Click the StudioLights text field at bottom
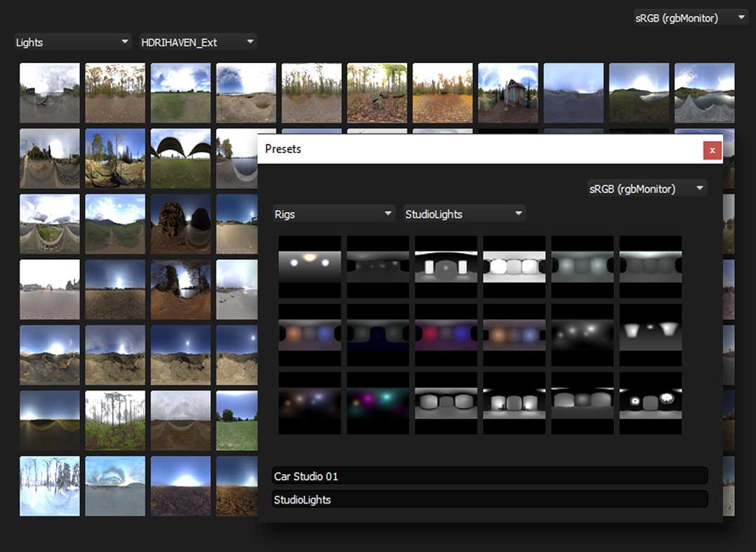This screenshot has width=756, height=552. click(x=489, y=499)
